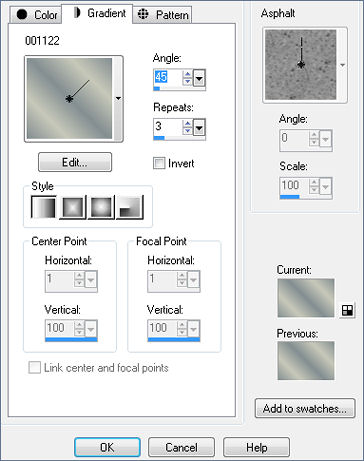Click the Current gradient swatch
This screenshot has height=461, width=364.
306,298
